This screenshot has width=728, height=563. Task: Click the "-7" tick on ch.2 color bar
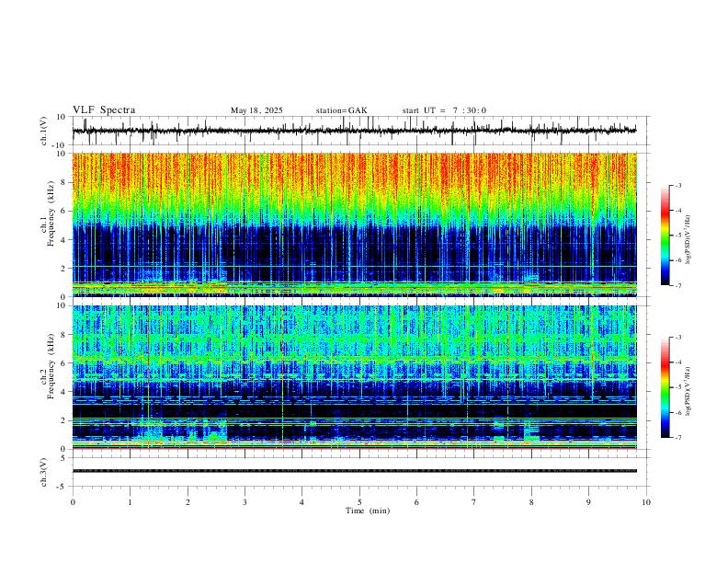coord(678,438)
